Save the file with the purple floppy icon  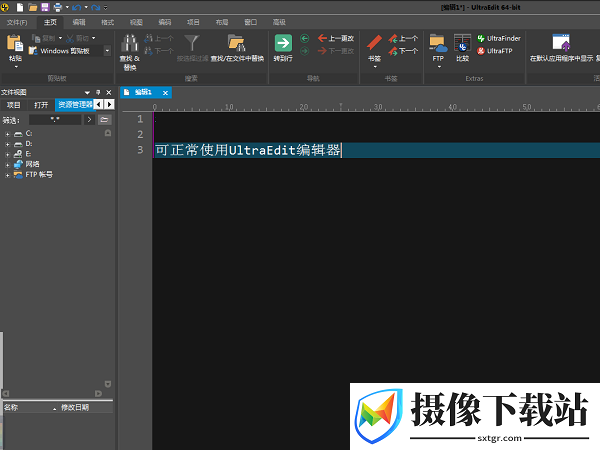pos(45,7)
